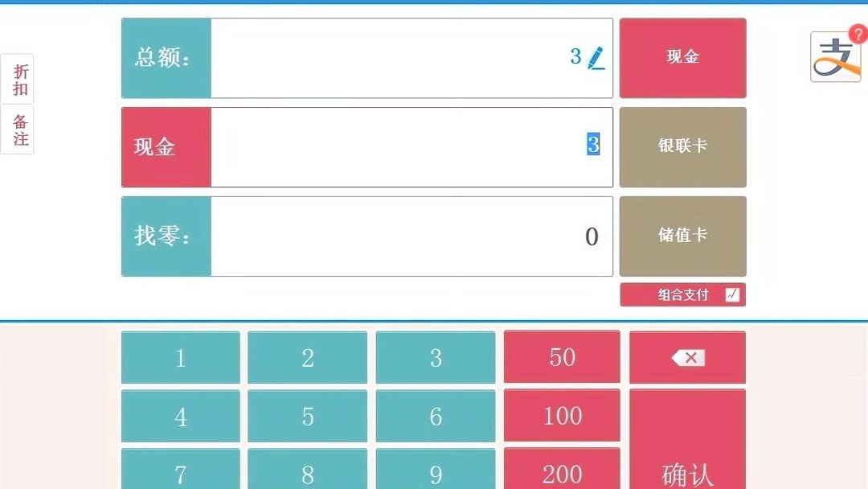Choose 银联卡 as payment method
Screen dimensions: 868x489
pos(682,146)
